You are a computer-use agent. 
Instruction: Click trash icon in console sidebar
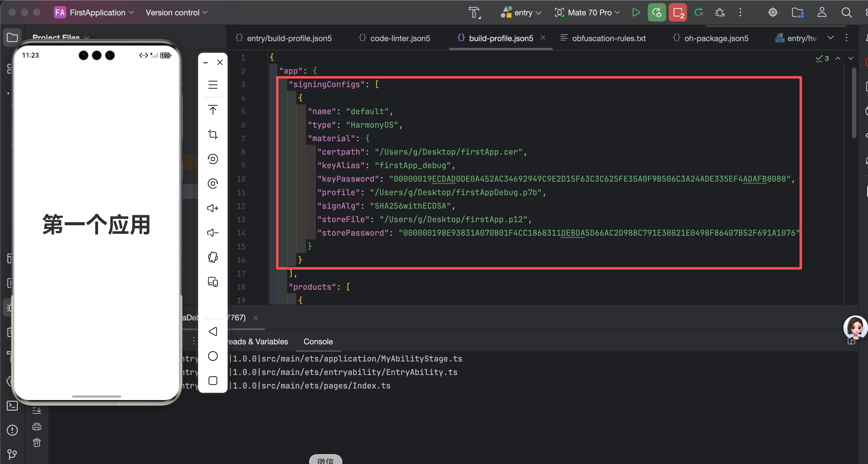37,443
